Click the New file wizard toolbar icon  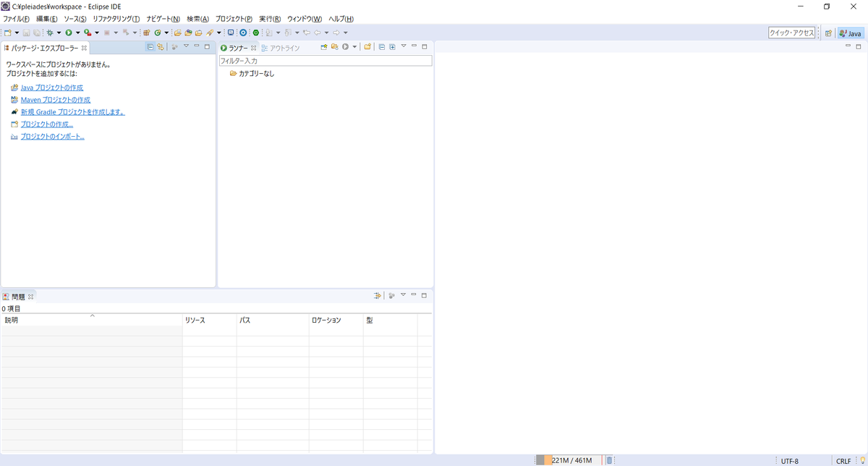coord(7,33)
